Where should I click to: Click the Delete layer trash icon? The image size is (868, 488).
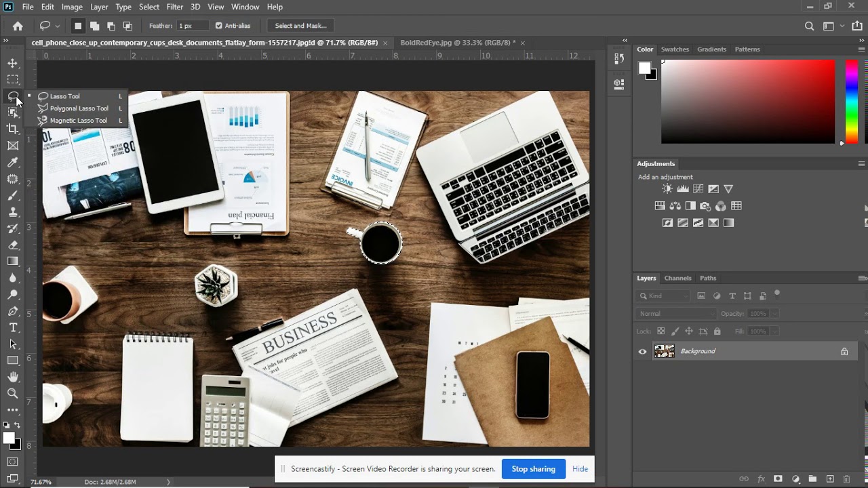tap(846, 479)
